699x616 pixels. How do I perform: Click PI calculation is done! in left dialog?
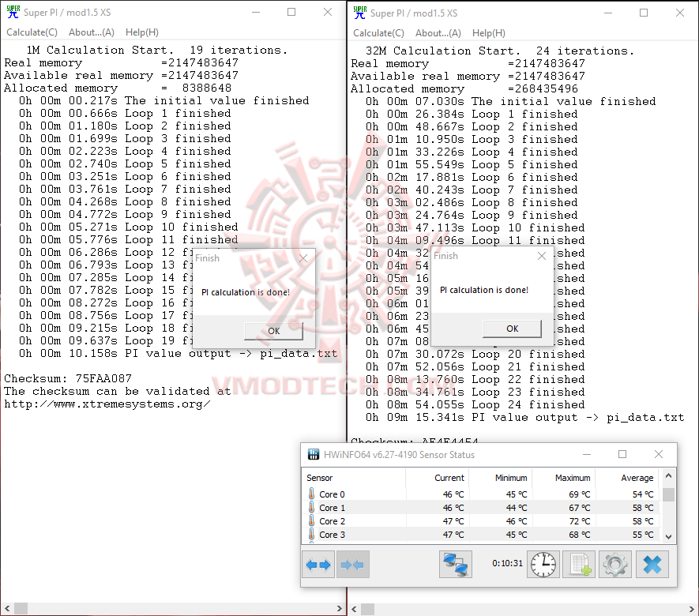pyautogui.click(x=246, y=292)
